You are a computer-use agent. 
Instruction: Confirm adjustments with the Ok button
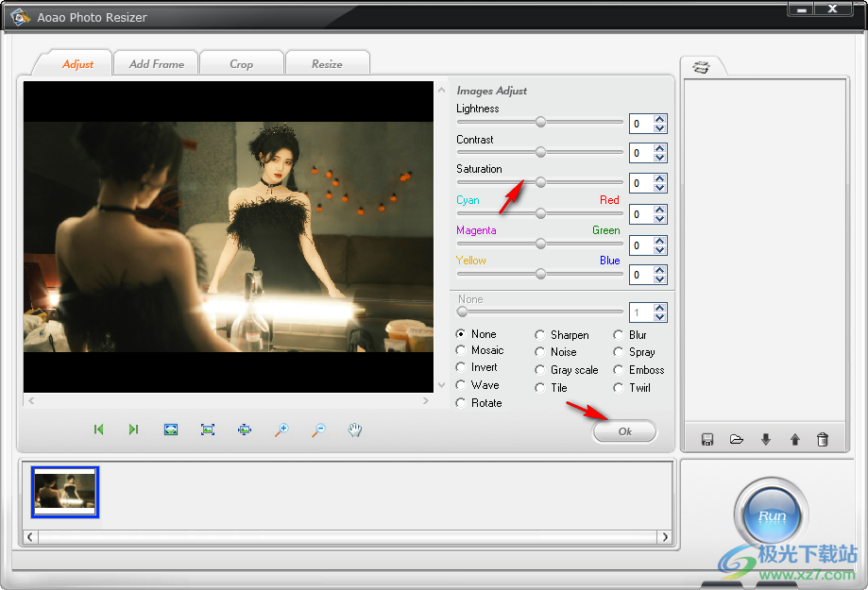[x=624, y=430]
